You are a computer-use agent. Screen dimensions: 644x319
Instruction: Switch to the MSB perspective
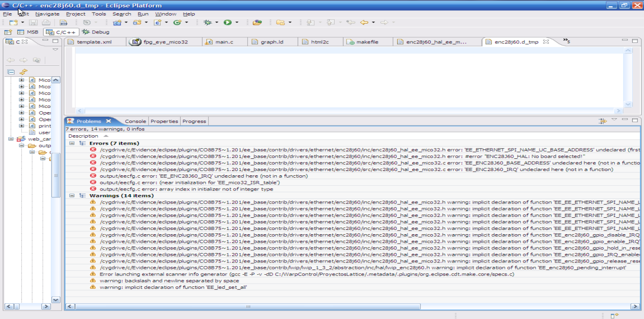(x=28, y=32)
